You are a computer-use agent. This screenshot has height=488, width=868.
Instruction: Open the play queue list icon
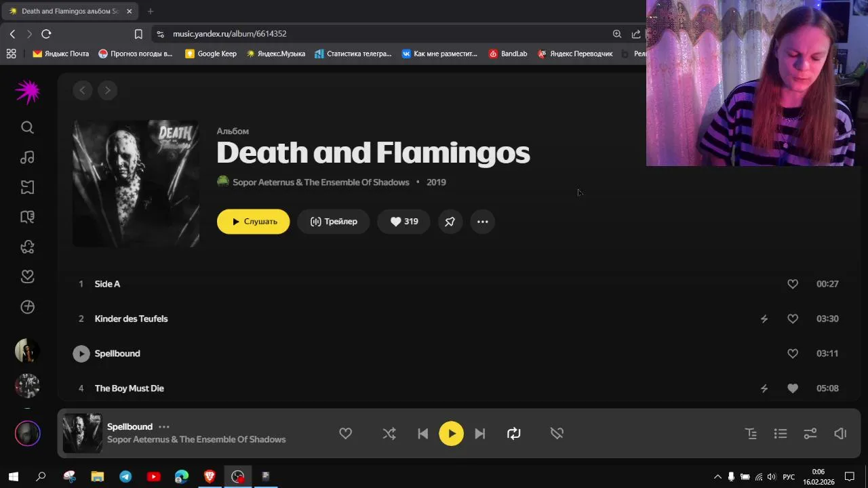781,434
